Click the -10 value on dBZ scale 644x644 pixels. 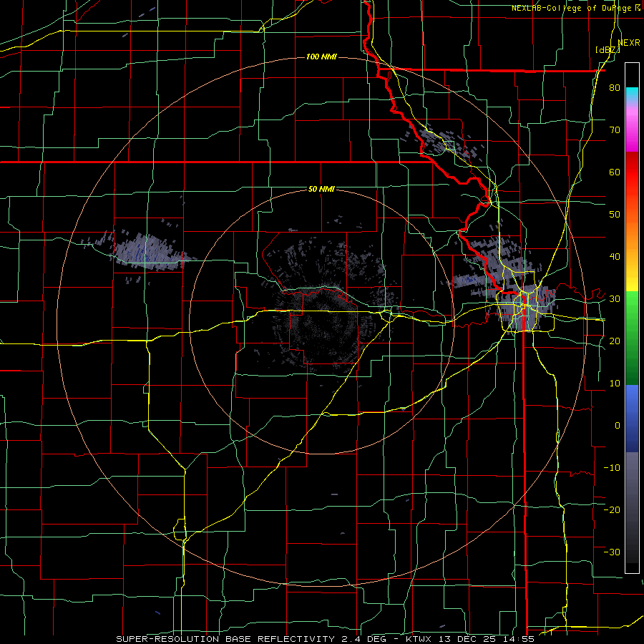tap(612, 468)
